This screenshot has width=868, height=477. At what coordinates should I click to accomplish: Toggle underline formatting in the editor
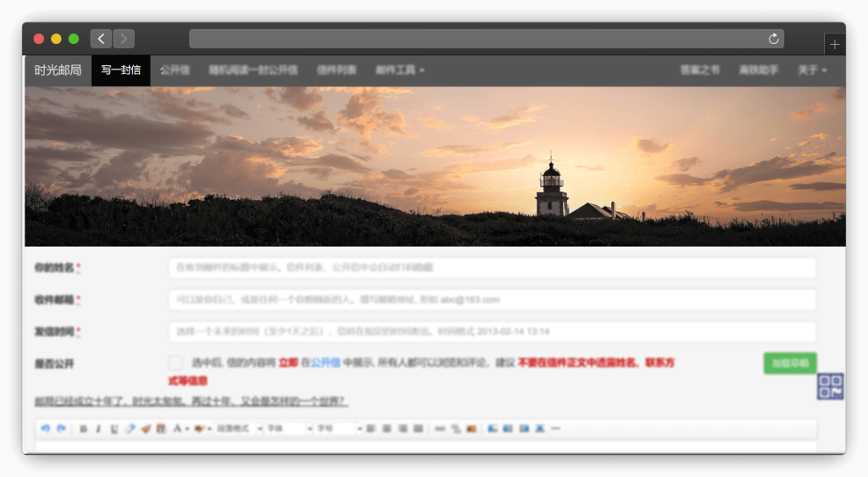(114, 429)
